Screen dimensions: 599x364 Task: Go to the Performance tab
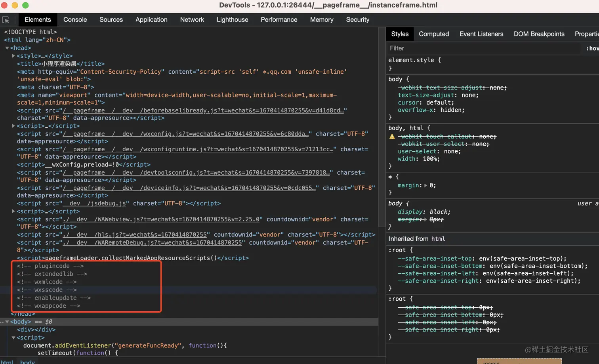pyautogui.click(x=279, y=20)
